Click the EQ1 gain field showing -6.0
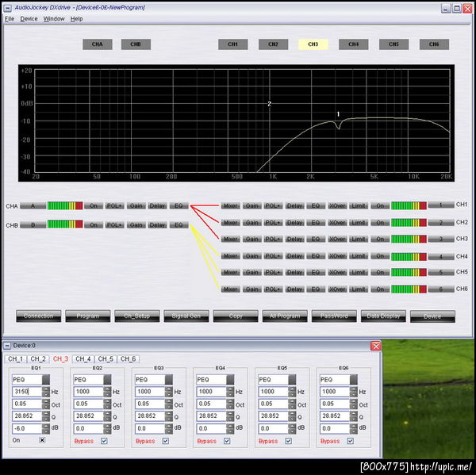The height and width of the screenshot is (475, 476). click(27, 428)
